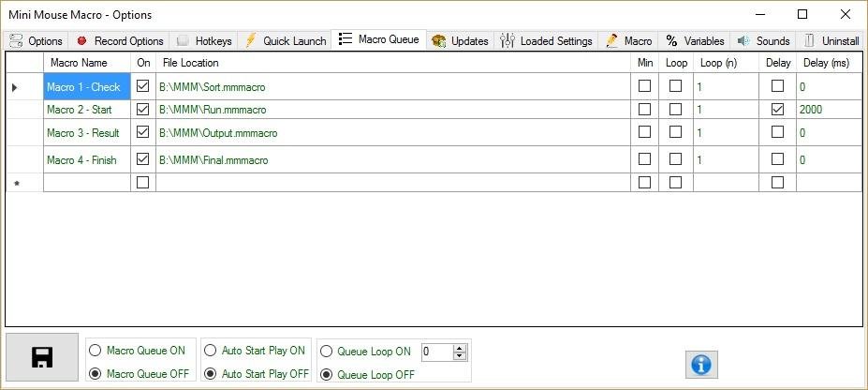Enable Loop checkbox for Macro 3 - Result
Image resolution: width=868 pixels, height=390 pixels.
tap(675, 132)
